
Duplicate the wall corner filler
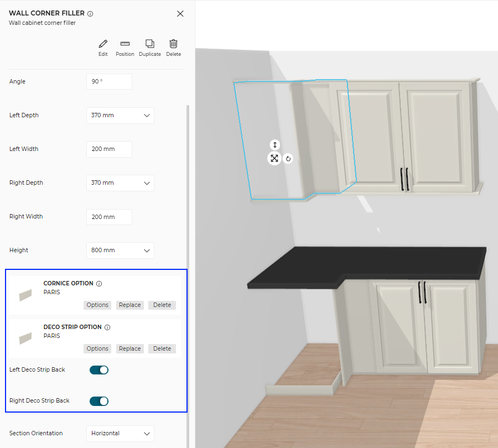pyautogui.click(x=149, y=44)
